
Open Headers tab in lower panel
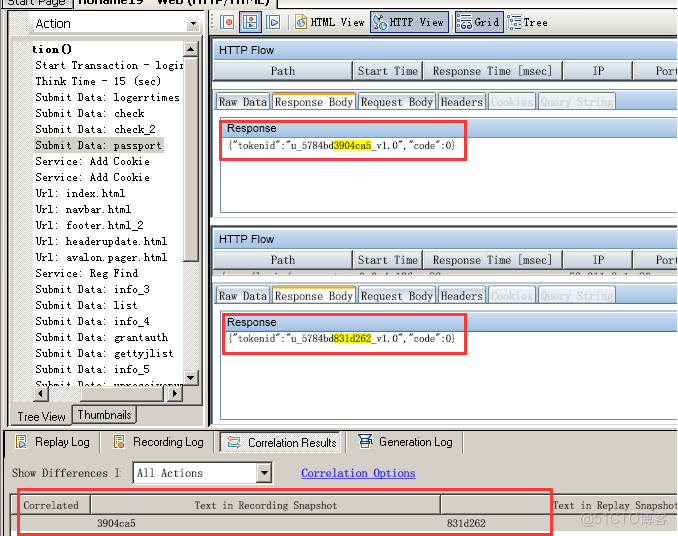[x=461, y=296]
